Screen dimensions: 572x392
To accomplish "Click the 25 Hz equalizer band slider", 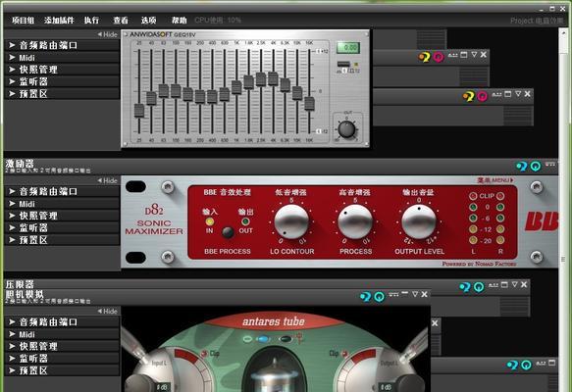I will pos(139,111).
